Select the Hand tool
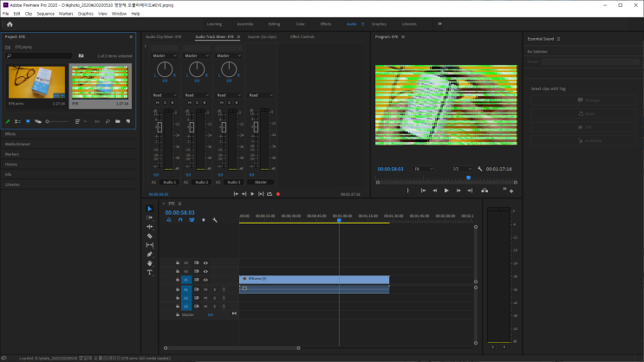644x362 pixels. pos(149,263)
